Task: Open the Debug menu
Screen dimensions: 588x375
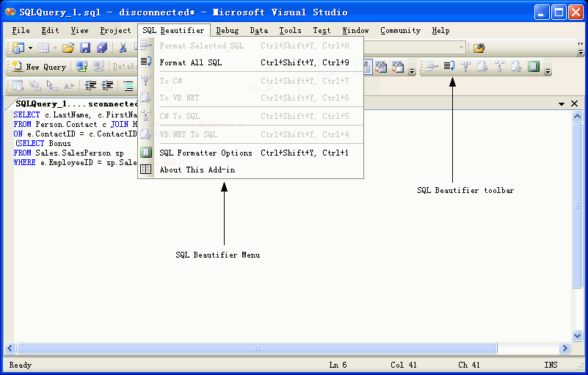Action: coord(228,30)
